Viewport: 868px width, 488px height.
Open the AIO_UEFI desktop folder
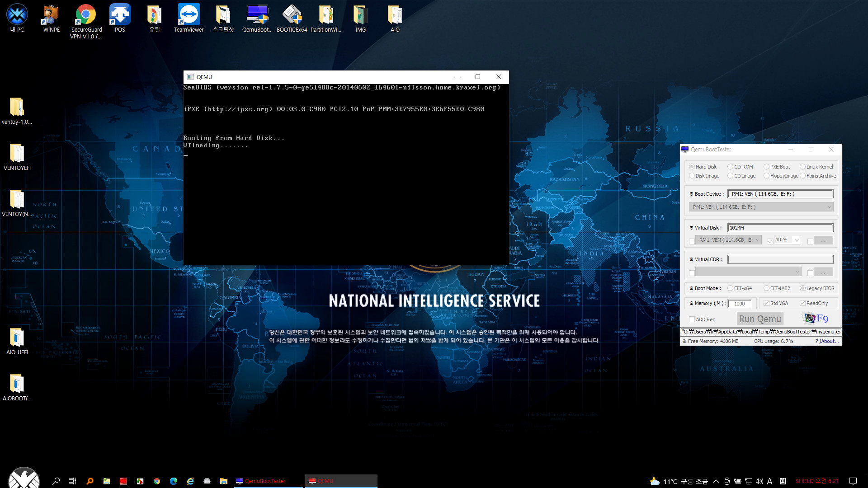[x=17, y=341]
